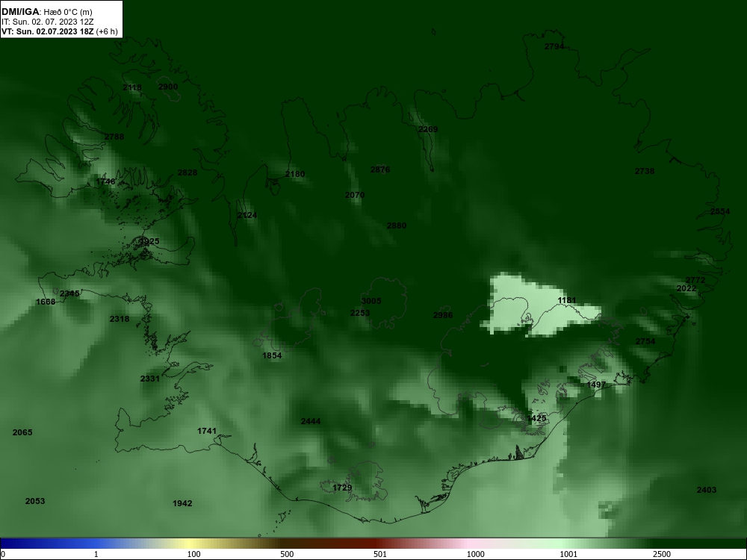Click the map label 2318
Image resolution: width=747 pixels, height=560 pixels.
[119, 319]
